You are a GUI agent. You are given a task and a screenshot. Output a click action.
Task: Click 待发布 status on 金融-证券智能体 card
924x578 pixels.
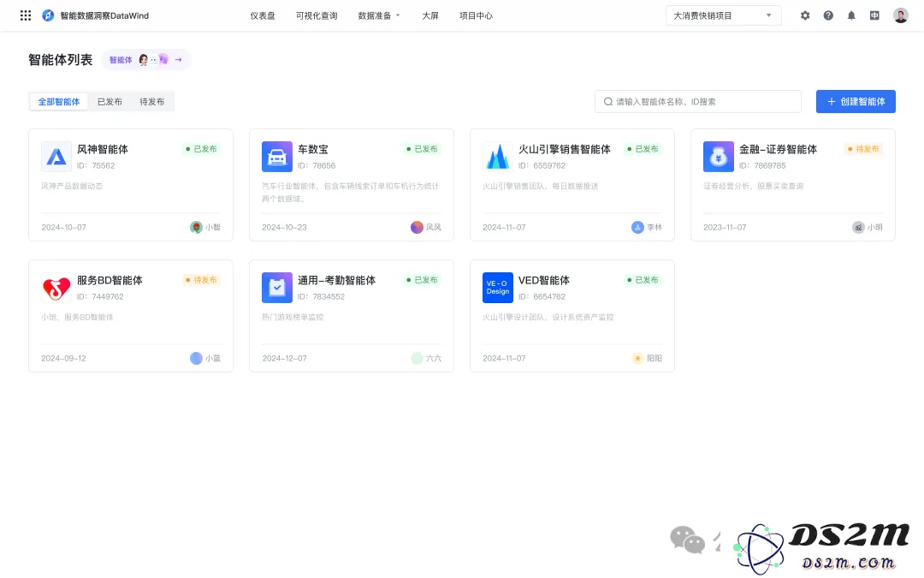(x=863, y=149)
